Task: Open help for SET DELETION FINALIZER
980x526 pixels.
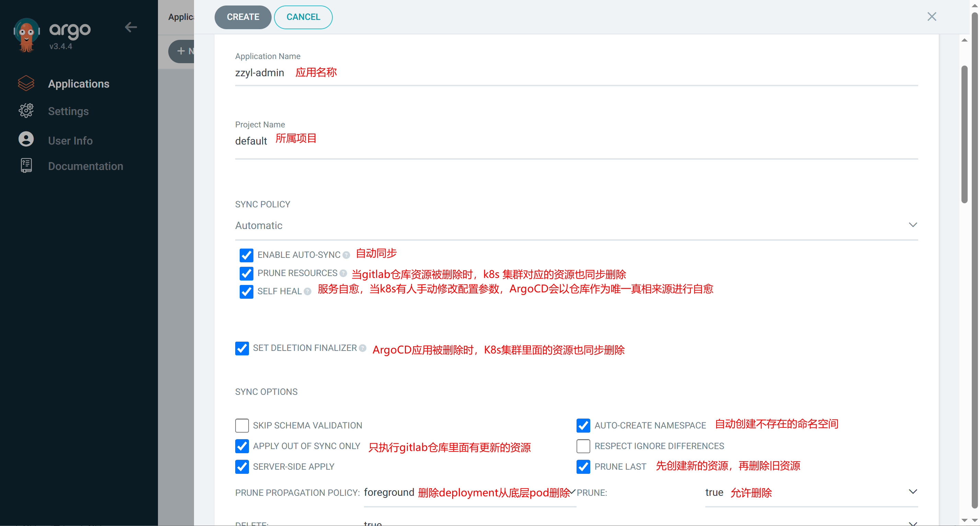Action: [x=363, y=348]
